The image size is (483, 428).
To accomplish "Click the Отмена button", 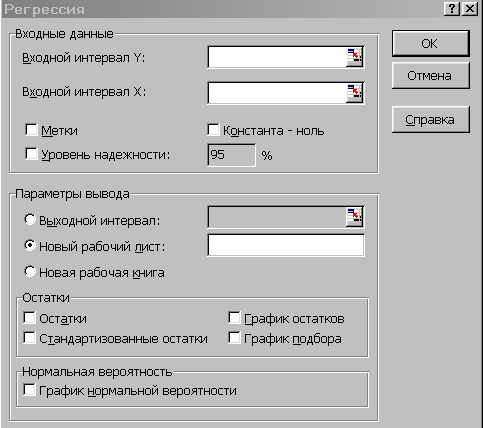I will click(x=430, y=76).
